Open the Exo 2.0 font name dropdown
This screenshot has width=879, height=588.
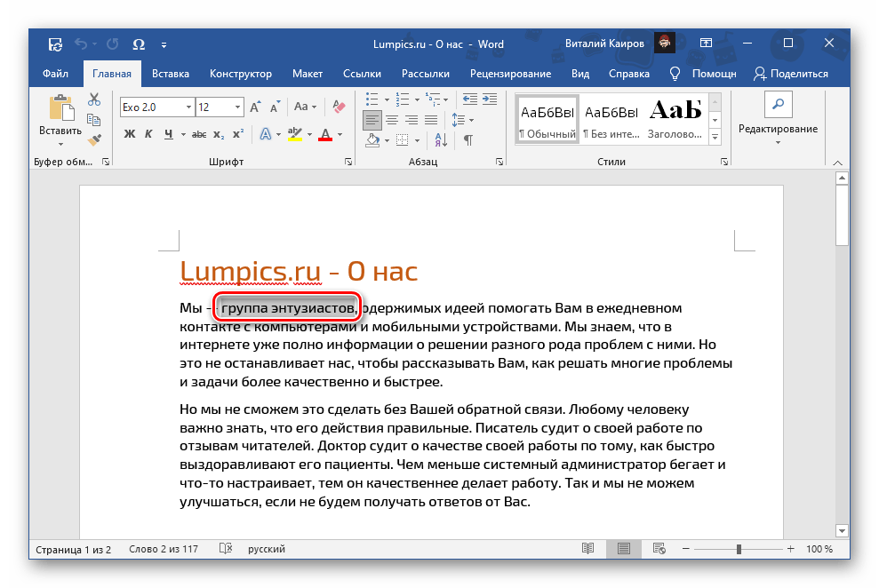[x=188, y=107]
